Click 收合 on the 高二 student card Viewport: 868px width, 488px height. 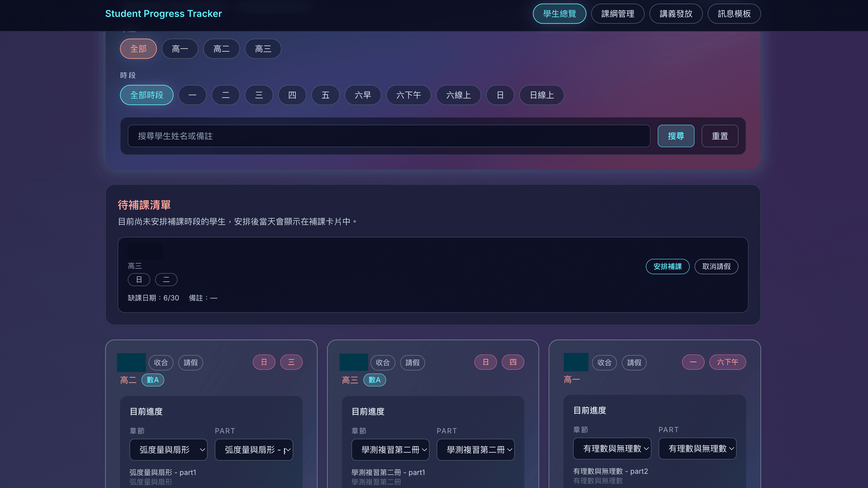pyautogui.click(x=161, y=363)
